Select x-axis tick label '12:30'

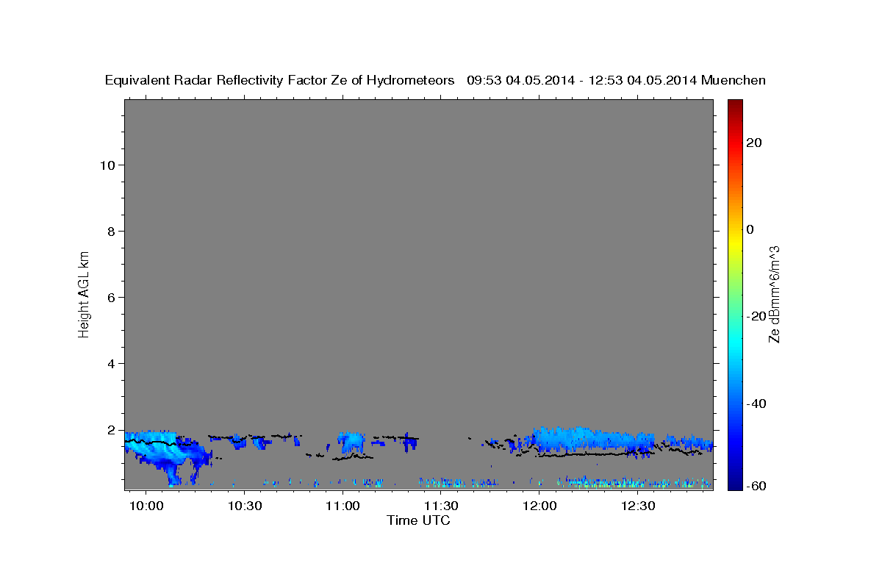pos(638,506)
